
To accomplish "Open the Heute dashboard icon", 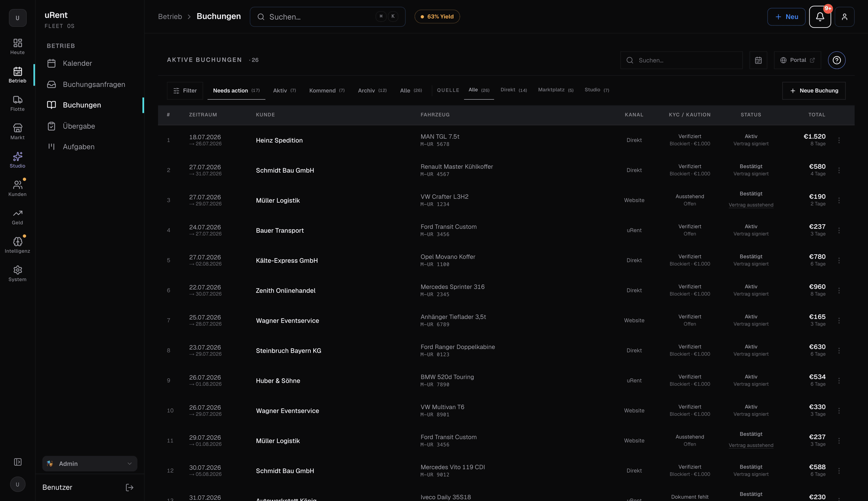I will pos(17,46).
